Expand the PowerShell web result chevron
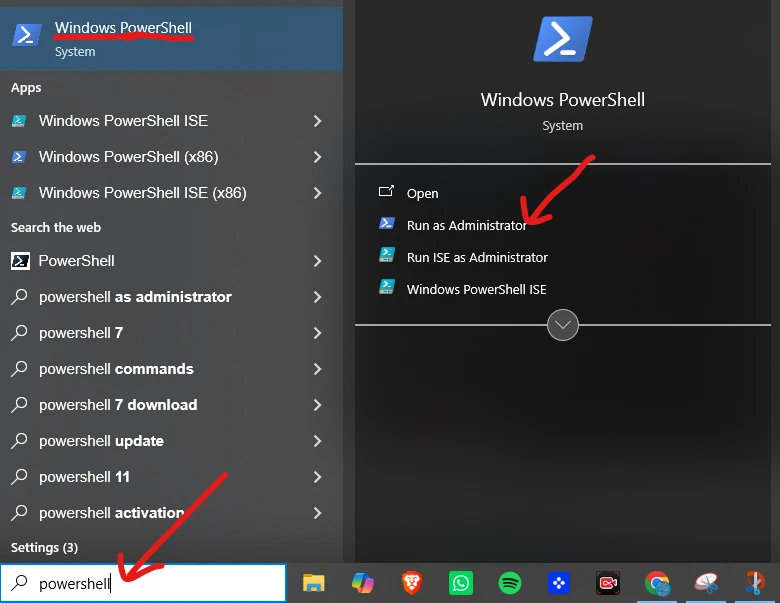The height and width of the screenshot is (603, 780). coord(317,261)
